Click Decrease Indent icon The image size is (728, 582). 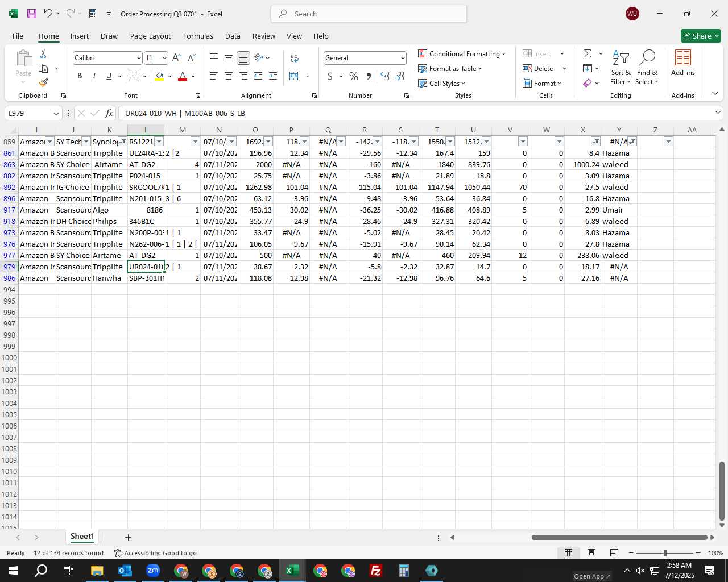tap(258, 76)
